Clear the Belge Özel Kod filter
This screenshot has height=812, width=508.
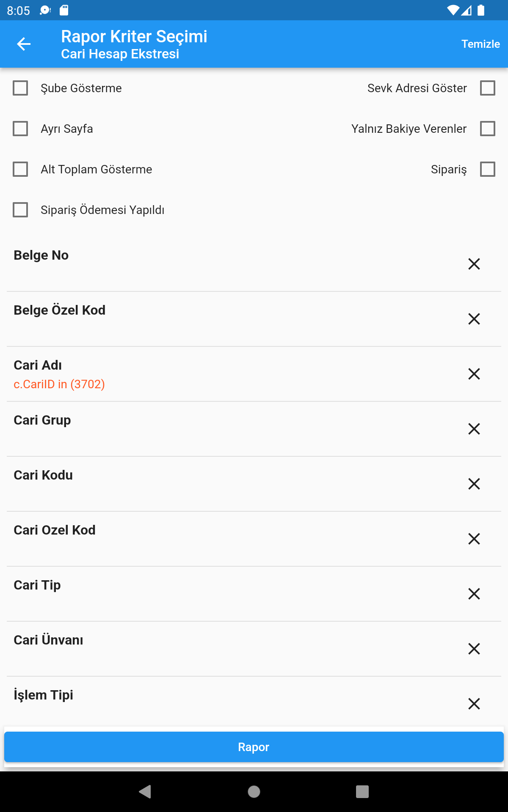point(474,319)
